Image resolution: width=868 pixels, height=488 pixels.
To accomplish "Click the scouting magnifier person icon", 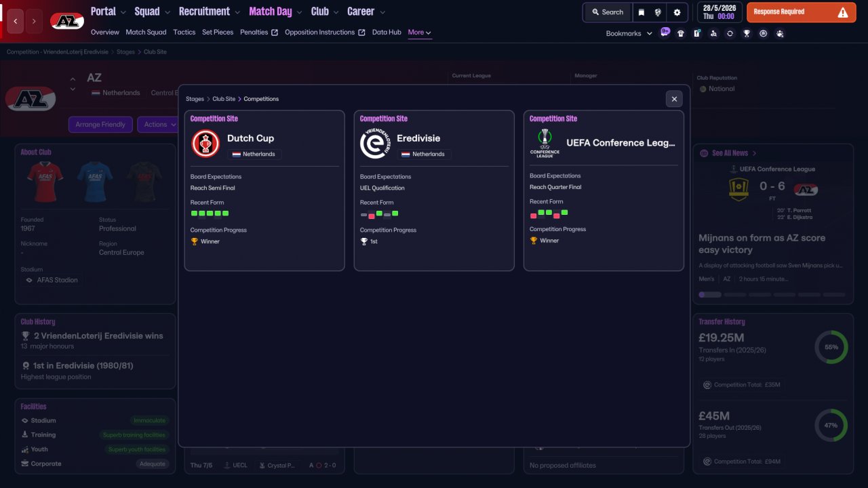I will pos(713,33).
